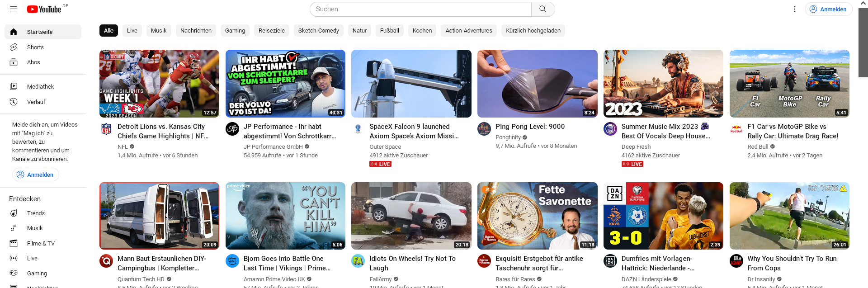
Task: Open the Fette Savonette video thumbnail
Action: point(537,216)
